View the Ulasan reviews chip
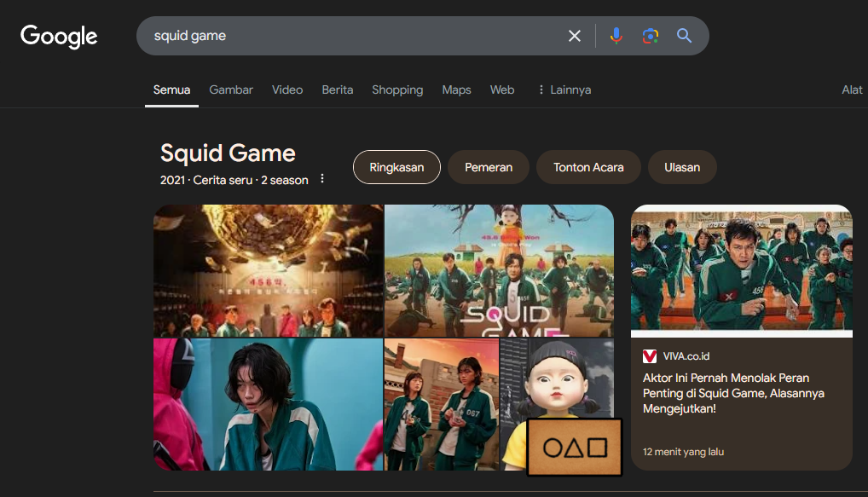Viewport: 868px width, 497px height. pos(682,167)
